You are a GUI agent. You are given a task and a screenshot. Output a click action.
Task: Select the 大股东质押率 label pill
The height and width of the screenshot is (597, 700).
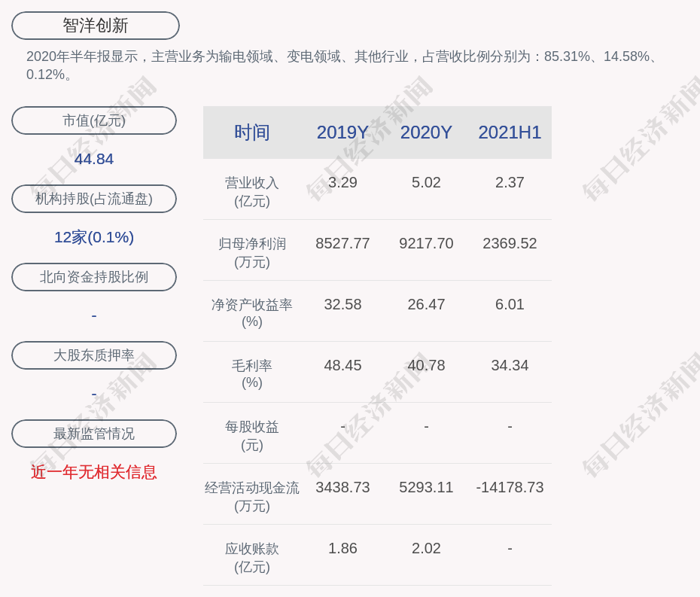pyautogui.click(x=94, y=355)
